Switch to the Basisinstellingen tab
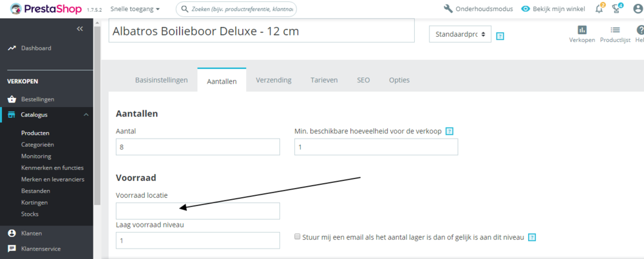 pos(162,80)
